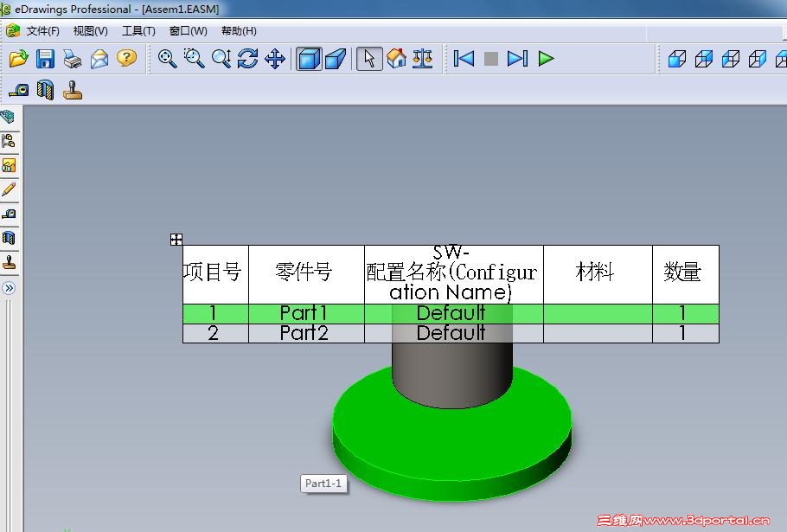The image size is (787, 532).
Task: Click item number 1 in the table
Action: (x=216, y=313)
